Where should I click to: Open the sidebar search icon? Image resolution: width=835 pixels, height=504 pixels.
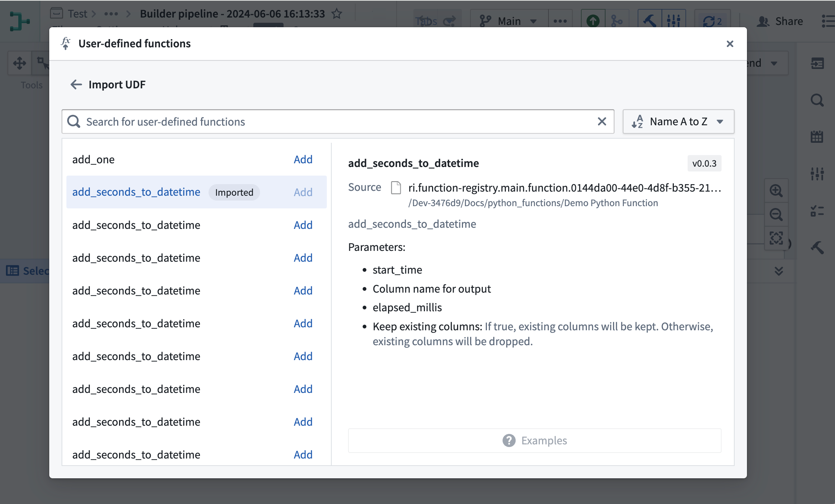[817, 100]
